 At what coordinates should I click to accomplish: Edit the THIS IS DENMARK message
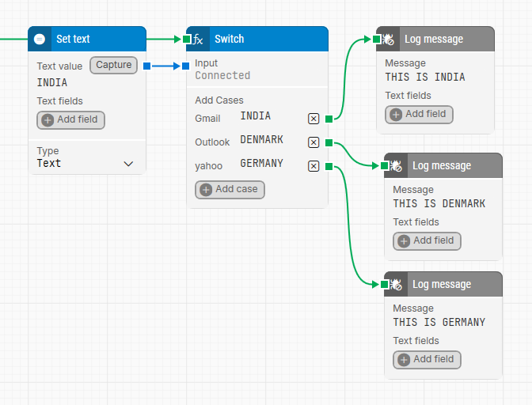point(439,203)
